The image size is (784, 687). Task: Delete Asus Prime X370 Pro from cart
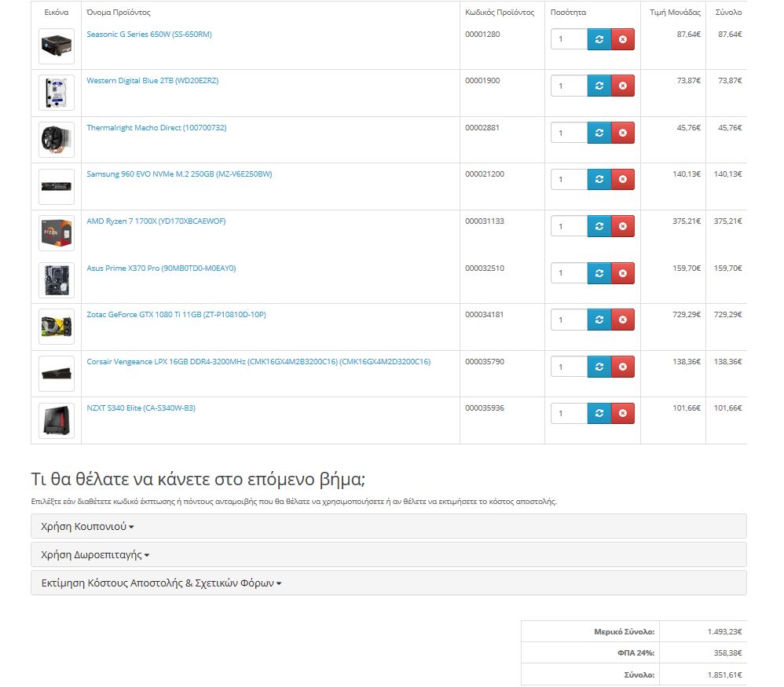(622, 272)
